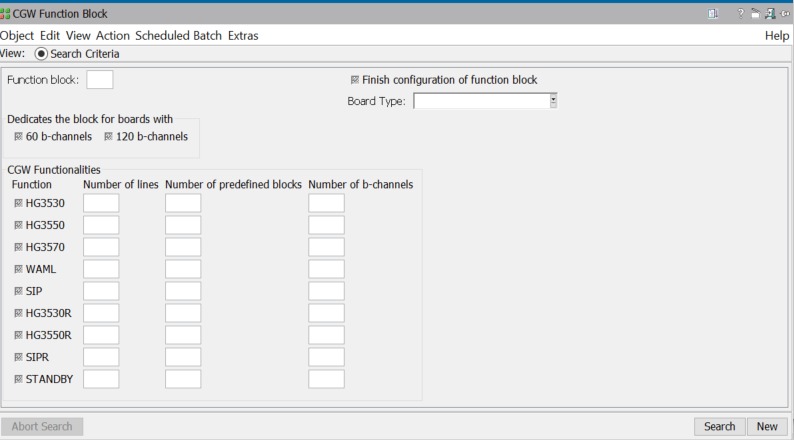Click STANDBY Number of b-channels field
Screen dimensions: 794x440
(x=326, y=379)
